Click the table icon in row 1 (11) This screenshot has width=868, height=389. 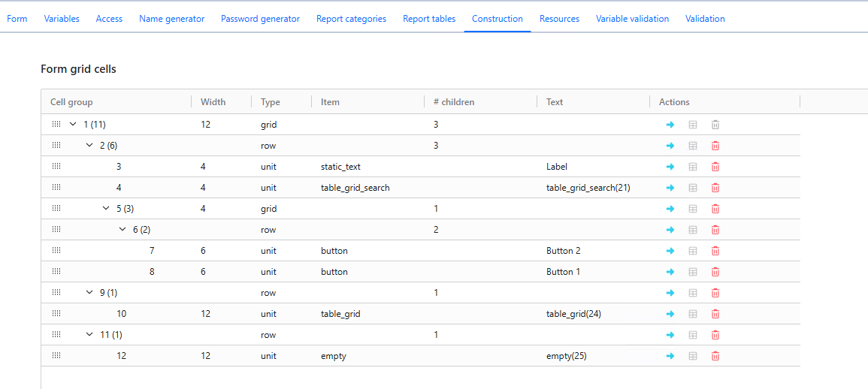pyautogui.click(x=692, y=125)
